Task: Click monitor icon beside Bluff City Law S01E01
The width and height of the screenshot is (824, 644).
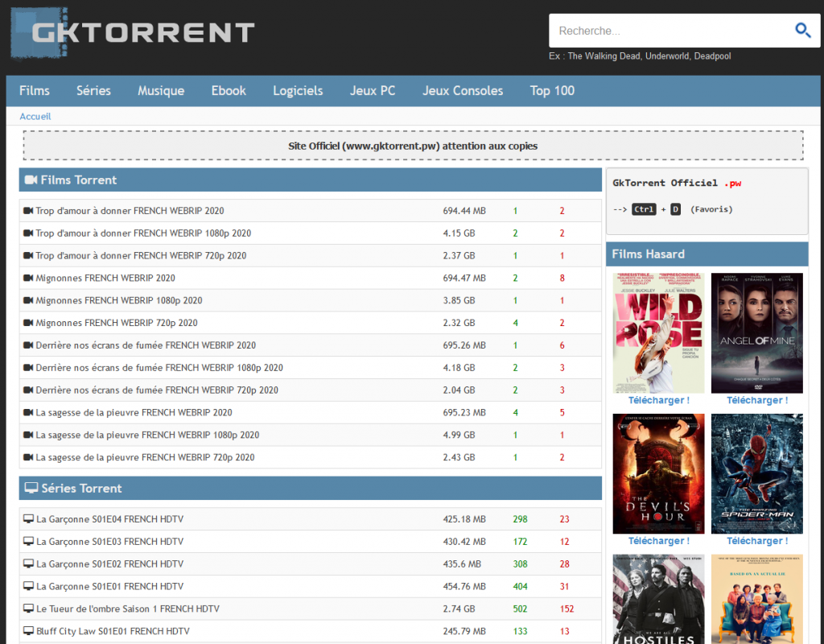Action: click(x=28, y=631)
